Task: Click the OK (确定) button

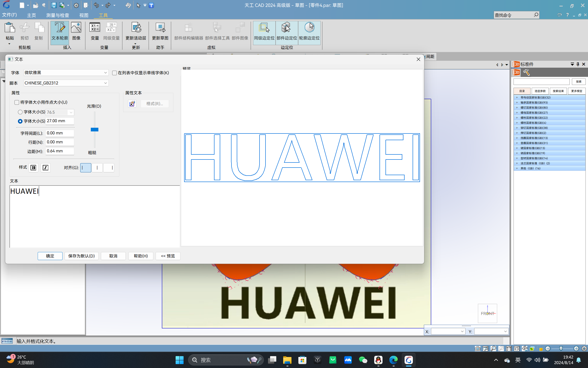Action: point(50,256)
